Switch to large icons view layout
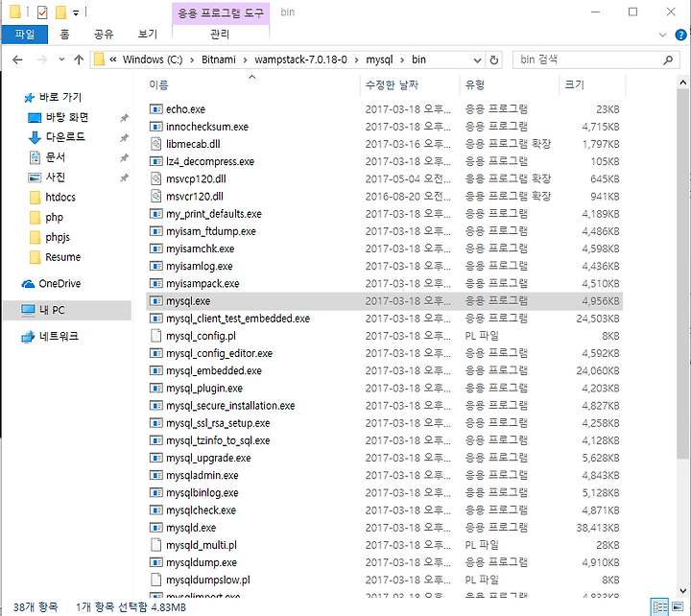Viewport: 691px width, 616px height. 678,606
